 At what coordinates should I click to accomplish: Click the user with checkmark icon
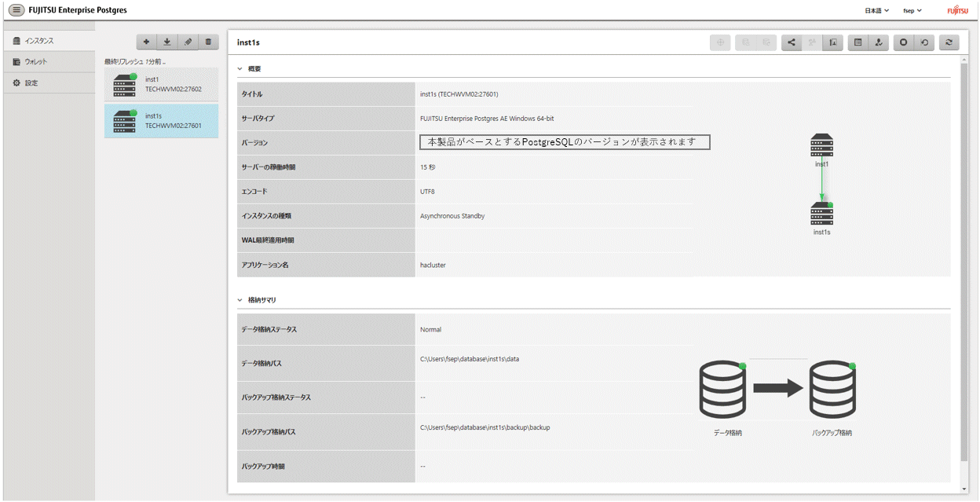coord(879,42)
